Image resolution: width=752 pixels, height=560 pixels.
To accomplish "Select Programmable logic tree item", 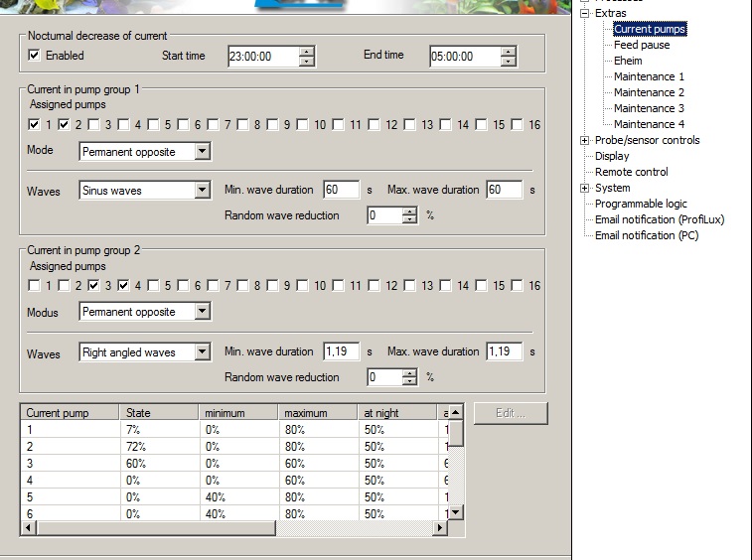I will (x=641, y=204).
